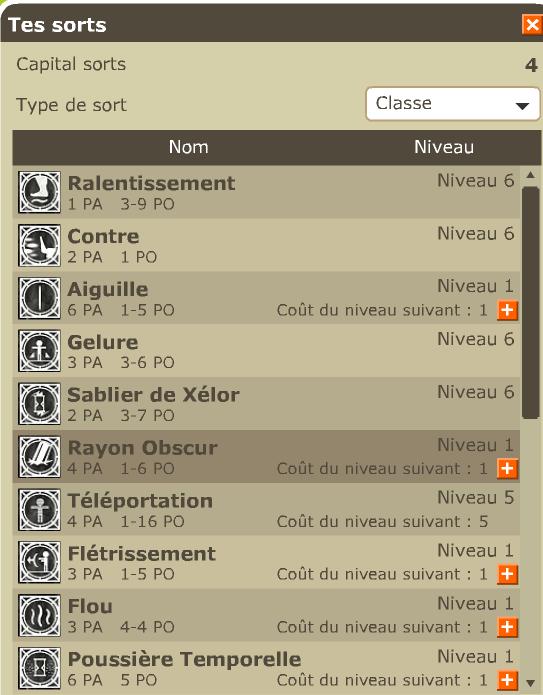The image size is (543, 695).
Task: Raise Poussière Temporelle level with plus
Action: (508, 680)
